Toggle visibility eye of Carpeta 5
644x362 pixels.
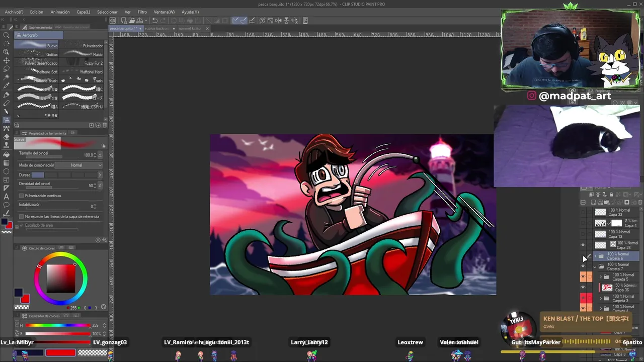click(x=583, y=276)
